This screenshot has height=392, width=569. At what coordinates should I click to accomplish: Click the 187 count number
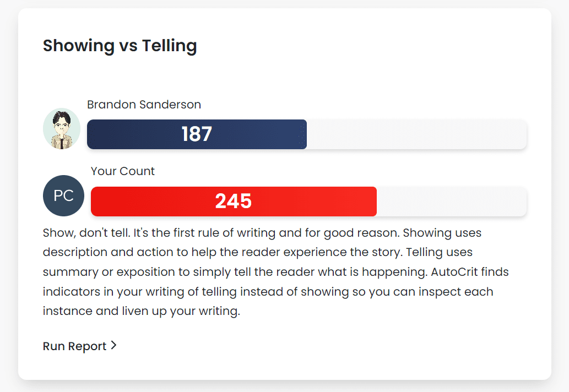click(197, 134)
